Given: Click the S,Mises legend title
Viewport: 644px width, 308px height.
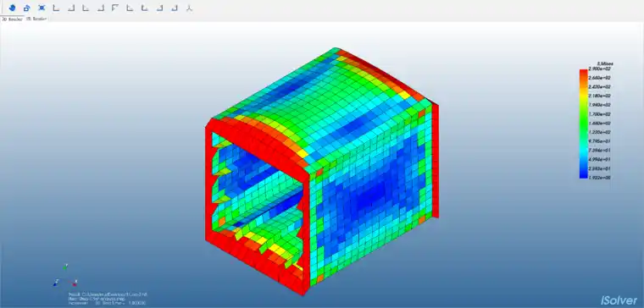Looking at the screenshot, I should tap(605, 64).
